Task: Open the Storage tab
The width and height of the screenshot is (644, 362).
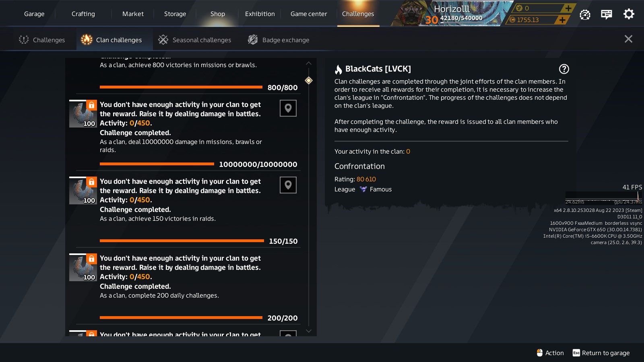Action: tap(175, 14)
